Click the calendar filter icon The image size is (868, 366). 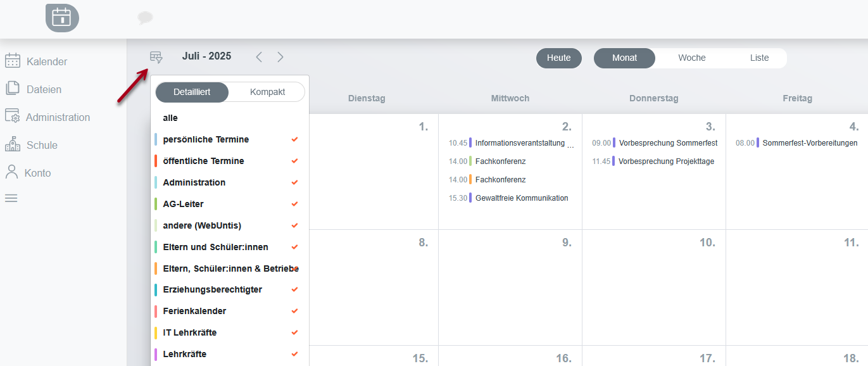point(156,57)
